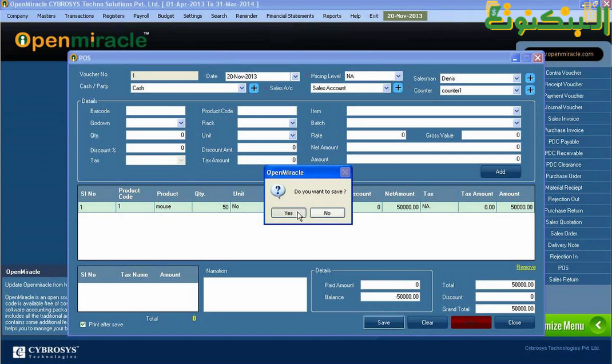The image size is (612, 364).
Task: Click the Barcode input field
Action: pyautogui.click(x=156, y=111)
